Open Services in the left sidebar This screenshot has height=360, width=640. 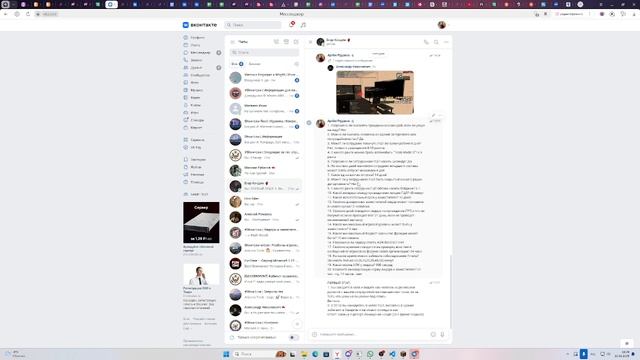[x=194, y=140]
